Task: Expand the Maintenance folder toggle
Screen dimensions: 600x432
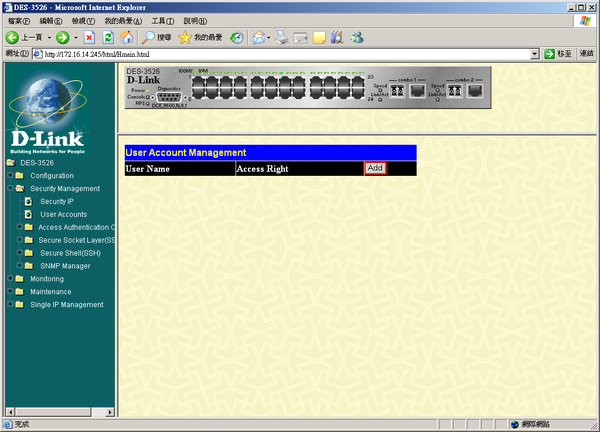Action: click(x=10, y=291)
